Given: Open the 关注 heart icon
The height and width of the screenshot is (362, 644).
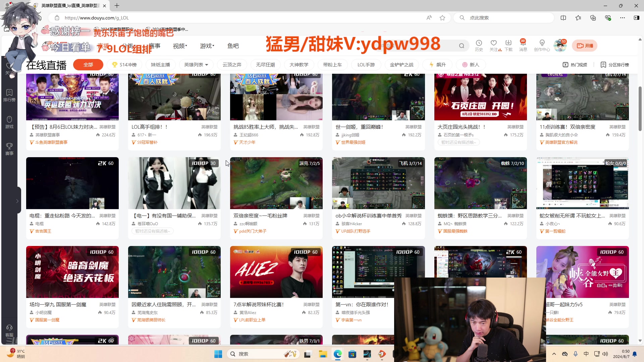Looking at the screenshot, I should point(494,46).
